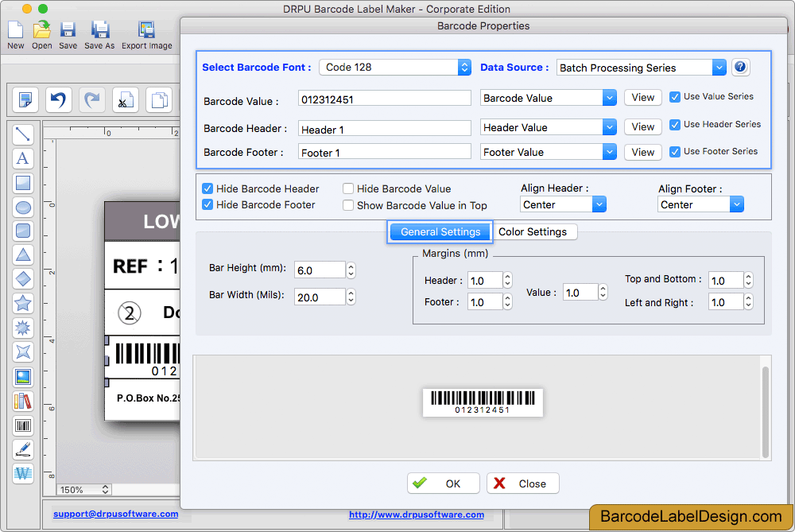Click the Barcode Footer text field
Image resolution: width=795 pixels, height=532 pixels.
pos(384,152)
